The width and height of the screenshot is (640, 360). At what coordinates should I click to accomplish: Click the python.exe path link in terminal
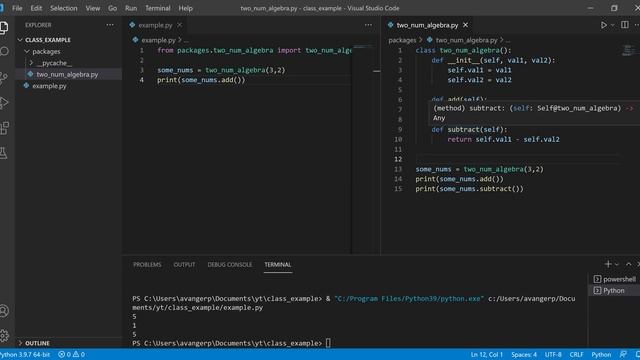click(409, 298)
